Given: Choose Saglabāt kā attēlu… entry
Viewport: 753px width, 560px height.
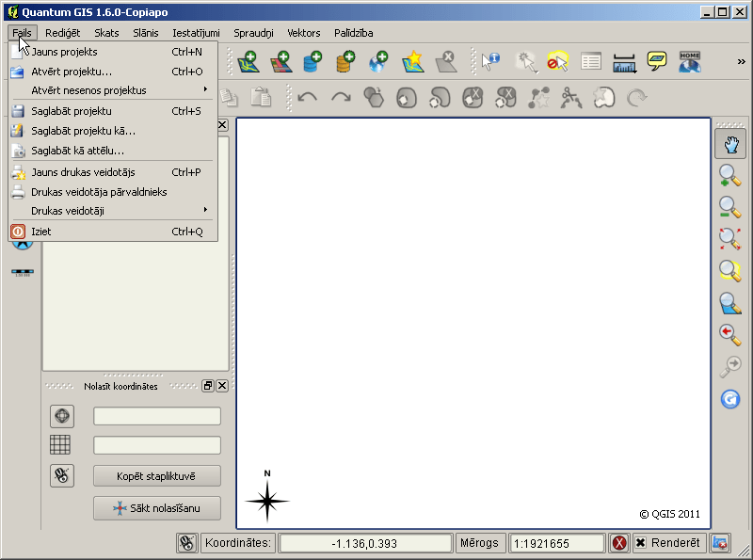Looking at the screenshot, I should tap(113, 151).
